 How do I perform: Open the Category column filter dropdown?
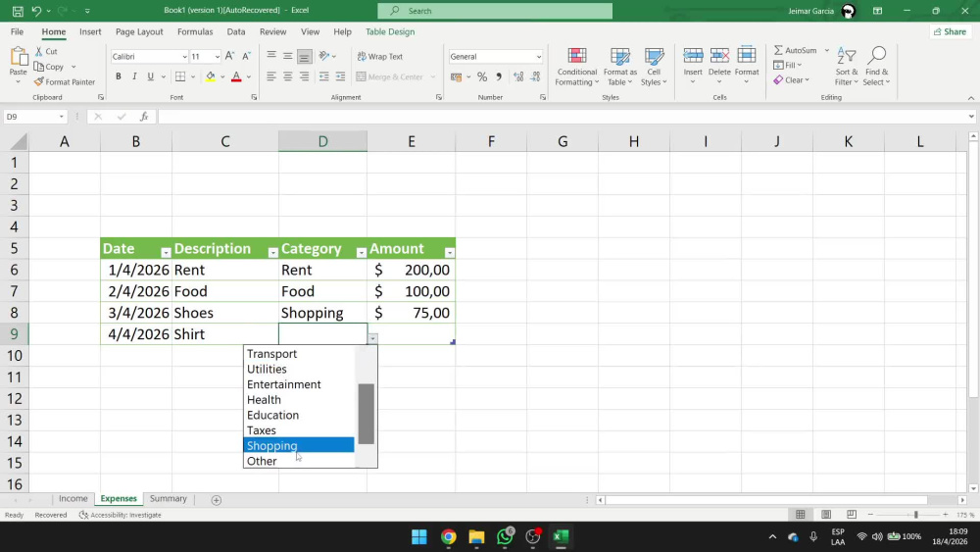(x=361, y=253)
